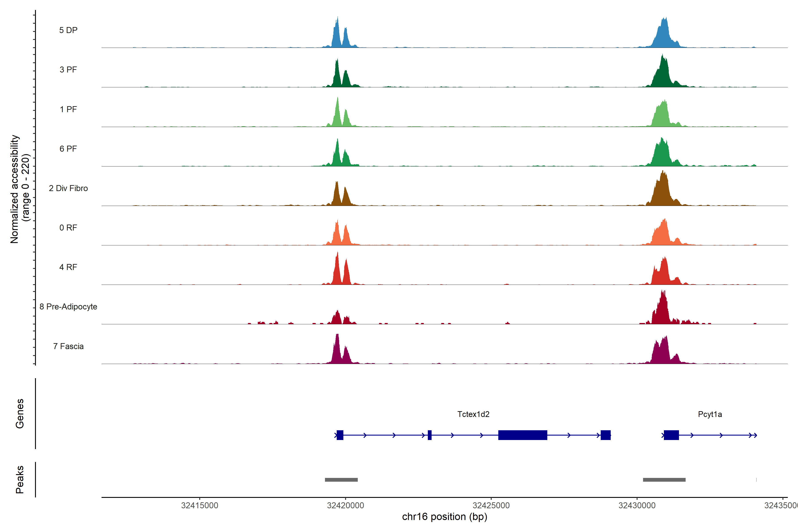Click the last Tctex1d2 exon block
798x532 pixels.
click(606, 435)
